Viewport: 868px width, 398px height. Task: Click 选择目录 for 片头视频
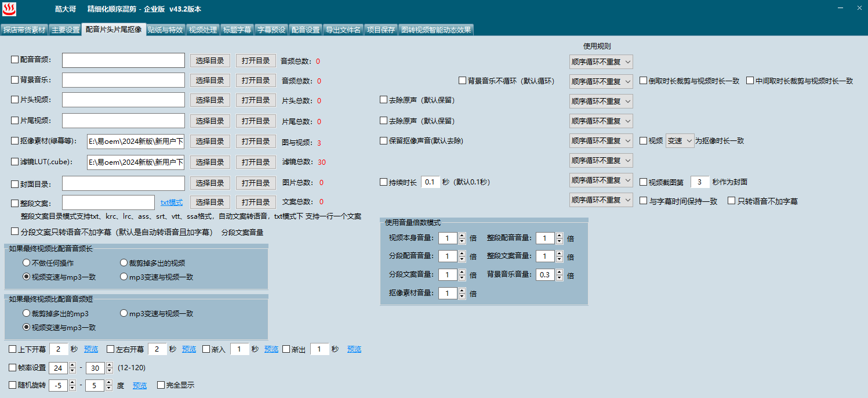pos(210,100)
